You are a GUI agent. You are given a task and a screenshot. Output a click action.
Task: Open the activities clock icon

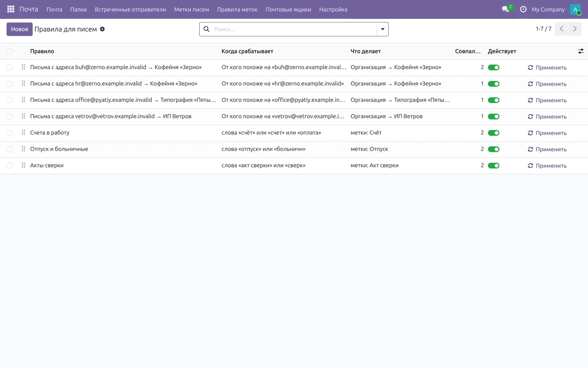[x=523, y=9]
